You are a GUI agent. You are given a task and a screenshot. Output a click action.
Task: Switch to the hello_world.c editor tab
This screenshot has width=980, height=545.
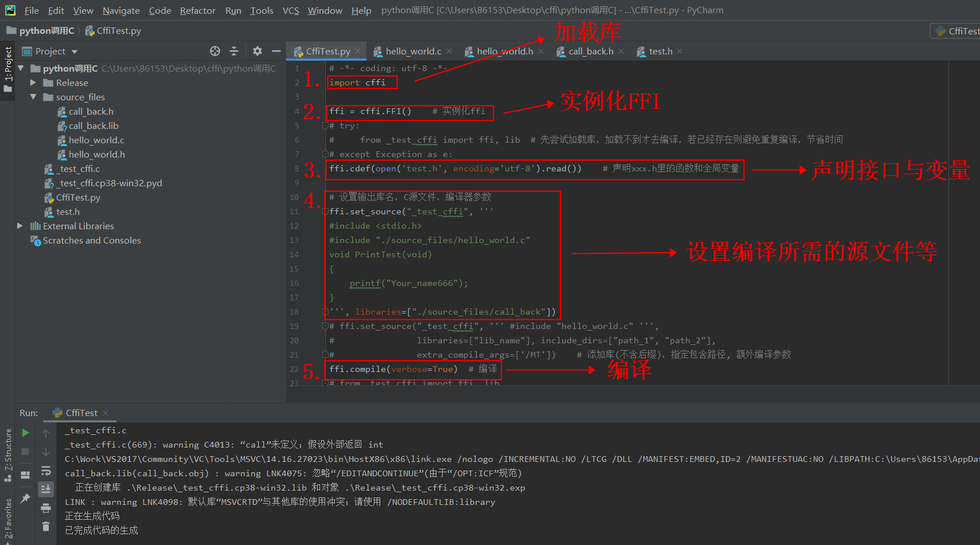point(413,51)
